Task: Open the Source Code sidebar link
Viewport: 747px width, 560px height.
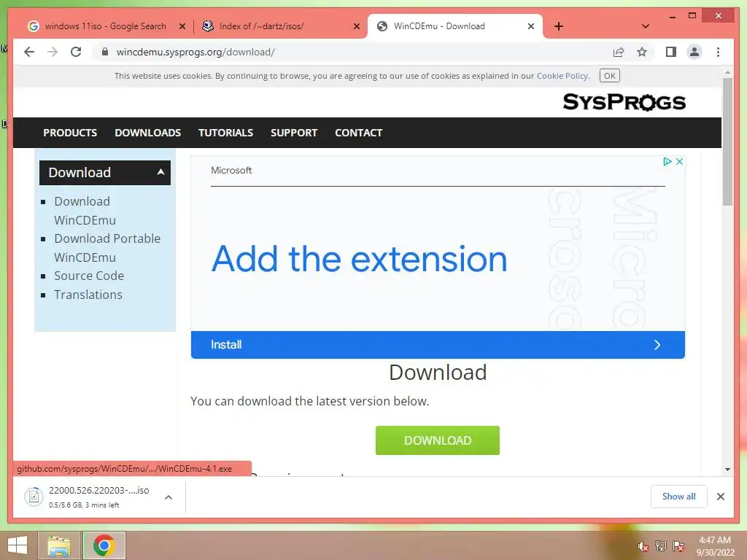Action: tap(89, 276)
